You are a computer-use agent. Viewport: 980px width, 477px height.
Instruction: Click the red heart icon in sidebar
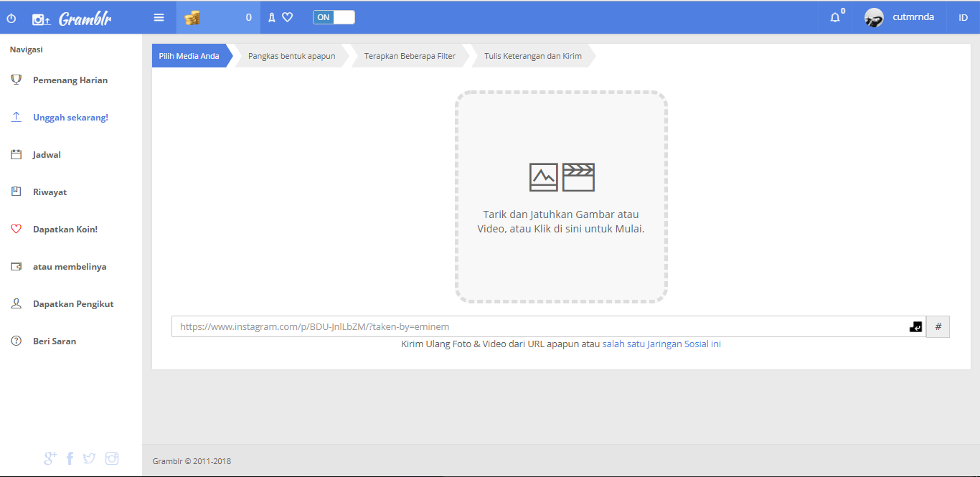click(17, 229)
